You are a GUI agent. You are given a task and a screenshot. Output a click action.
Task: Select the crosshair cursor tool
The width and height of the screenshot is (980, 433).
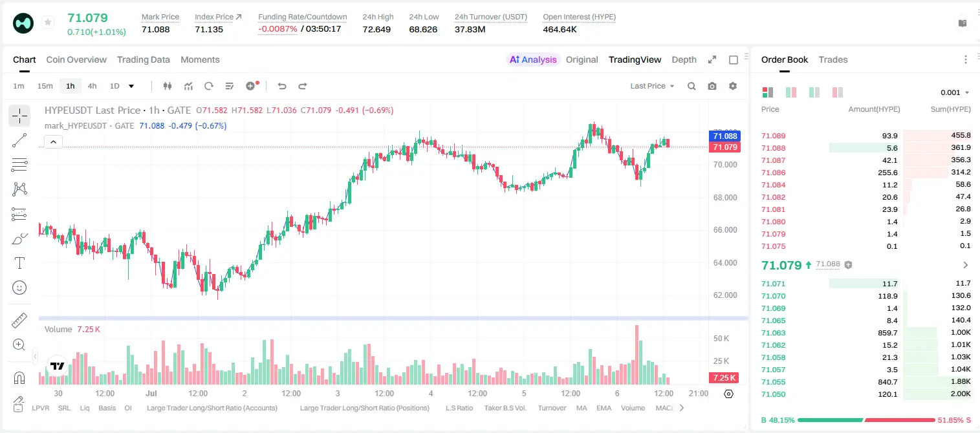pyautogui.click(x=19, y=116)
